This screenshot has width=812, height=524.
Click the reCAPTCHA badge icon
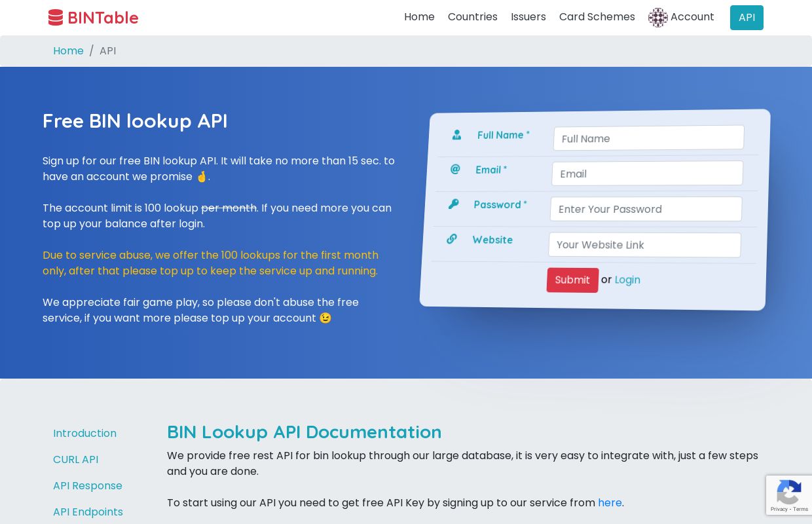(789, 492)
